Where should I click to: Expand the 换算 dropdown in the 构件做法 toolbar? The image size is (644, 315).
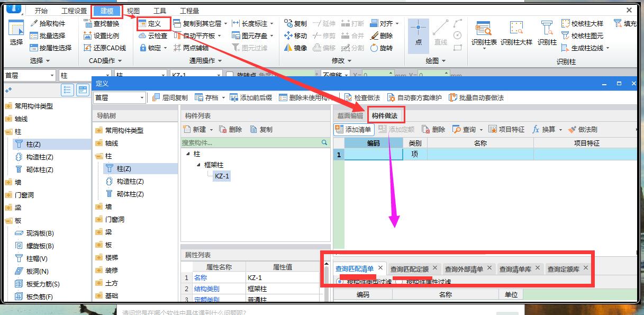point(560,130)
